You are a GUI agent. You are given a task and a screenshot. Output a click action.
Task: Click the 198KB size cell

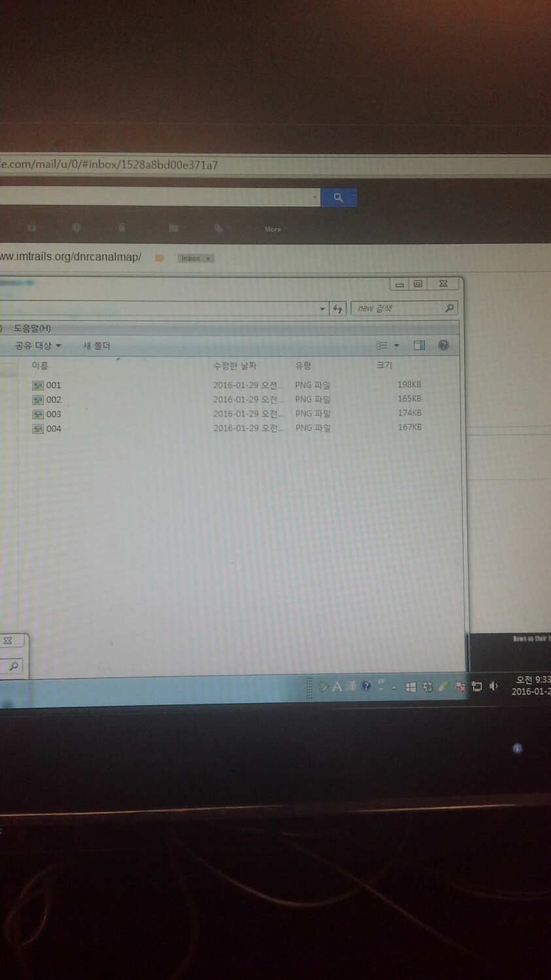click(409, 385)
